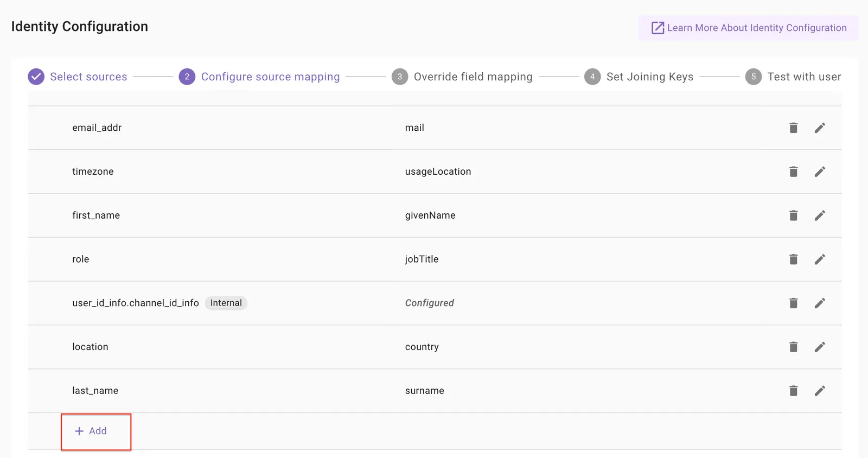Click the step 2 circle icon
Screen dimensions: 868x458
tap(187, 77)
